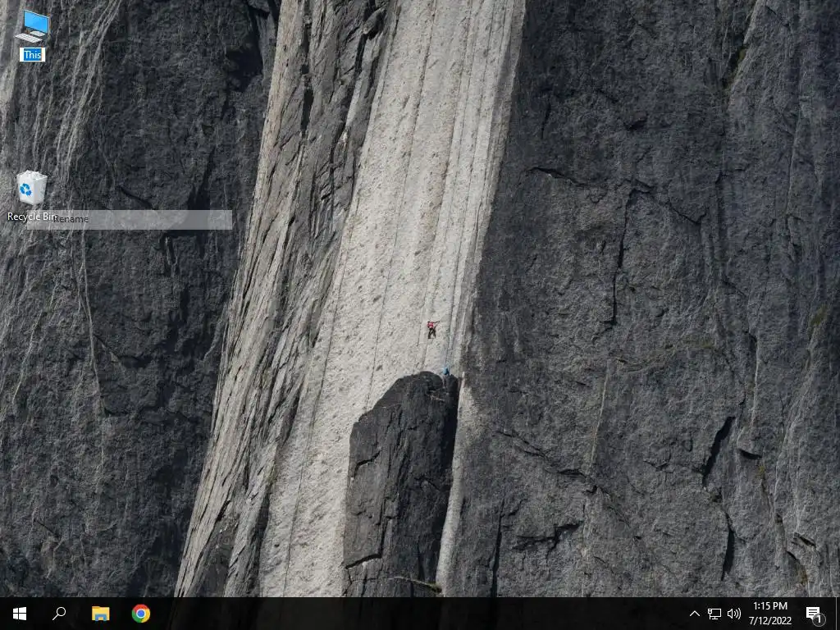Click the "Recycle Bin" label text

pyautogui.click(x=32, y=217)
